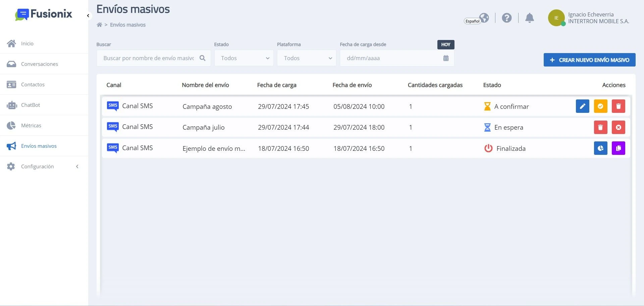This screenshot has width=644, height=306.
Task: Open the Plataforma dropdown
Action: [x=307, y=58]
